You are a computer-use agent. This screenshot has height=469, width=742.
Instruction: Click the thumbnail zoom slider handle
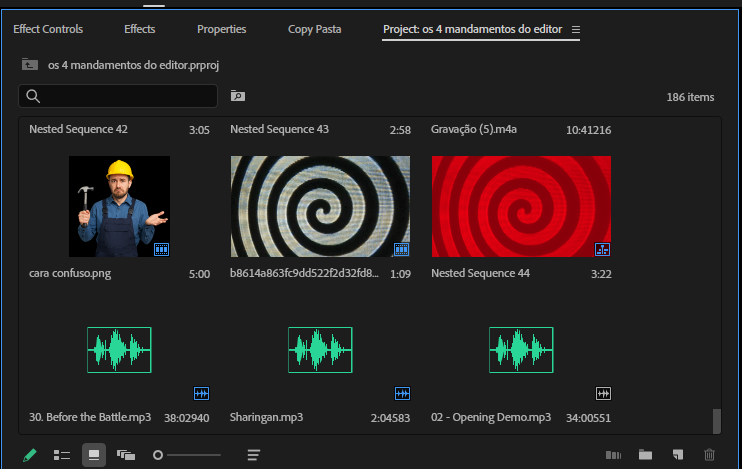[x=158, y=455]
